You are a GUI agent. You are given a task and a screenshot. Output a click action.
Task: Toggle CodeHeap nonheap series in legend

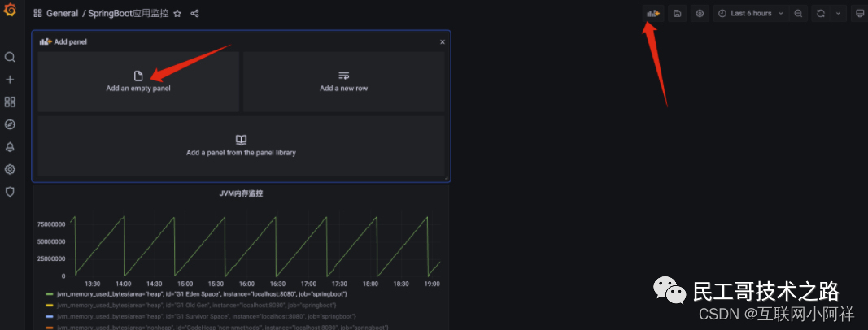point(223,328)
